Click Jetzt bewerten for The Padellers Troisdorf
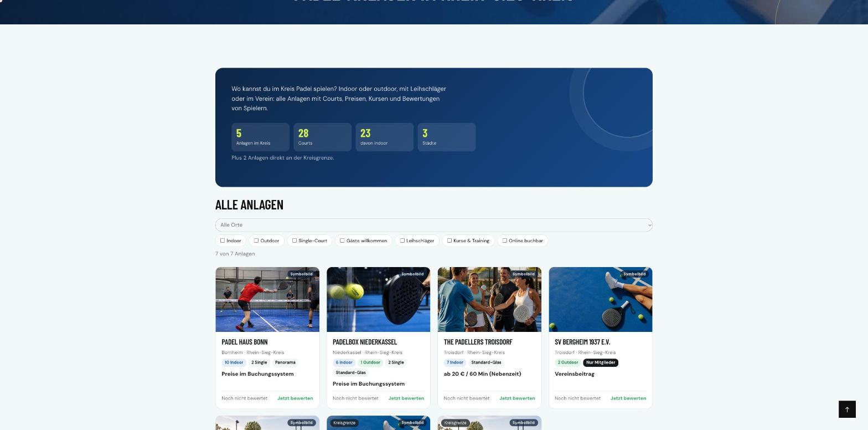 (x=517, y=398)
